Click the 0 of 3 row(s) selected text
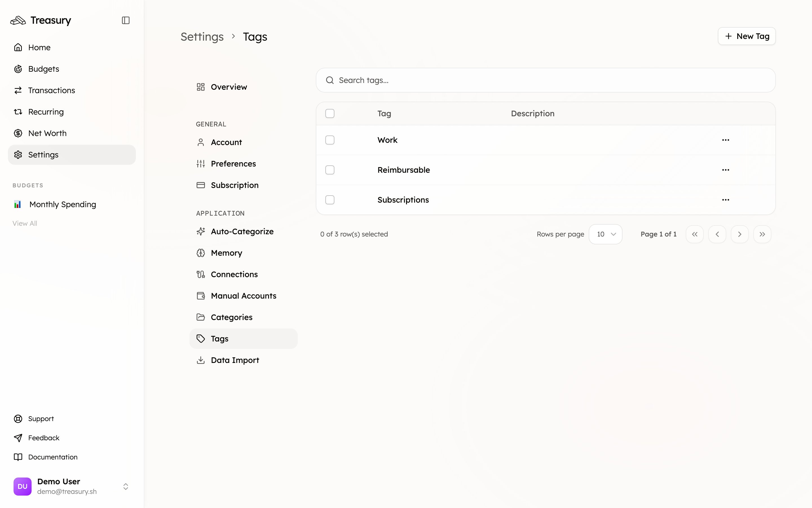This screenshot has height=508, width=812. (x=354, y=234)
